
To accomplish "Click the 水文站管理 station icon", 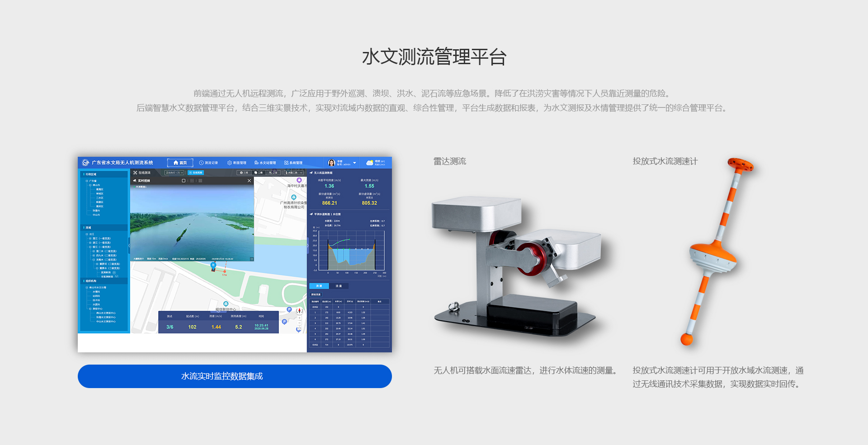I will pyautogui.click(x=256, y=163).
